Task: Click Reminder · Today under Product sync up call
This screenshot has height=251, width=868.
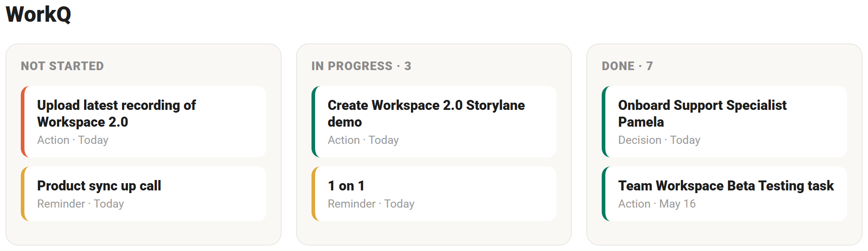Action: (x=80, y=204)
